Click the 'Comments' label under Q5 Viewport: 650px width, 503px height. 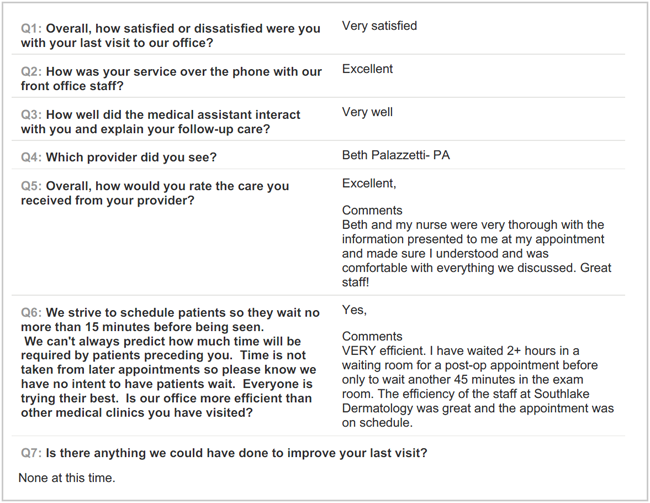(372, 211)
